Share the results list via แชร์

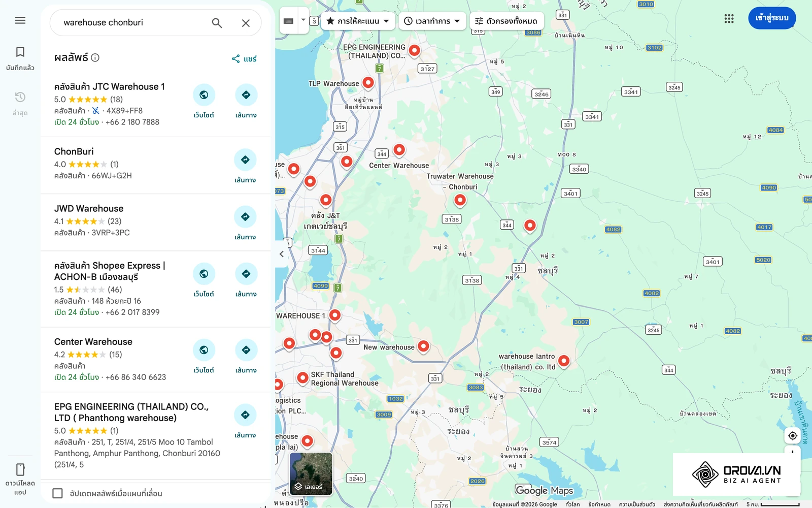[x=244, y=59]
